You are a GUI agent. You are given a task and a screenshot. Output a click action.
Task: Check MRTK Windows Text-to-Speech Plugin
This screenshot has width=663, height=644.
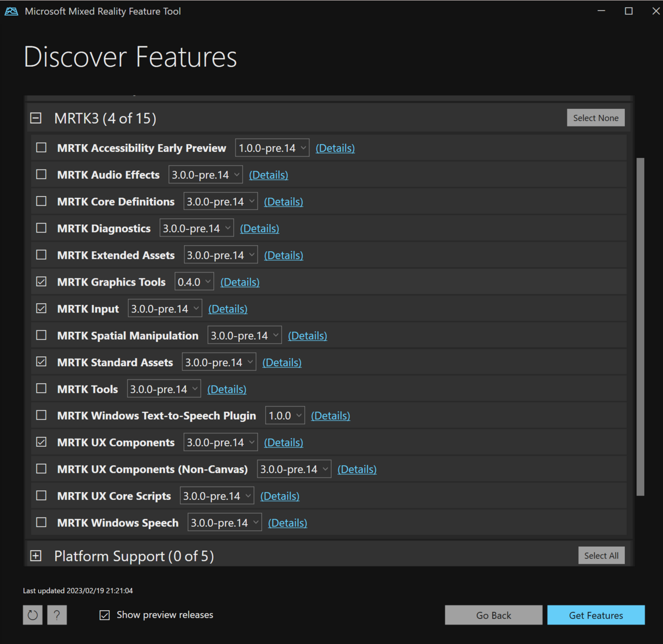tap(41, 415)
